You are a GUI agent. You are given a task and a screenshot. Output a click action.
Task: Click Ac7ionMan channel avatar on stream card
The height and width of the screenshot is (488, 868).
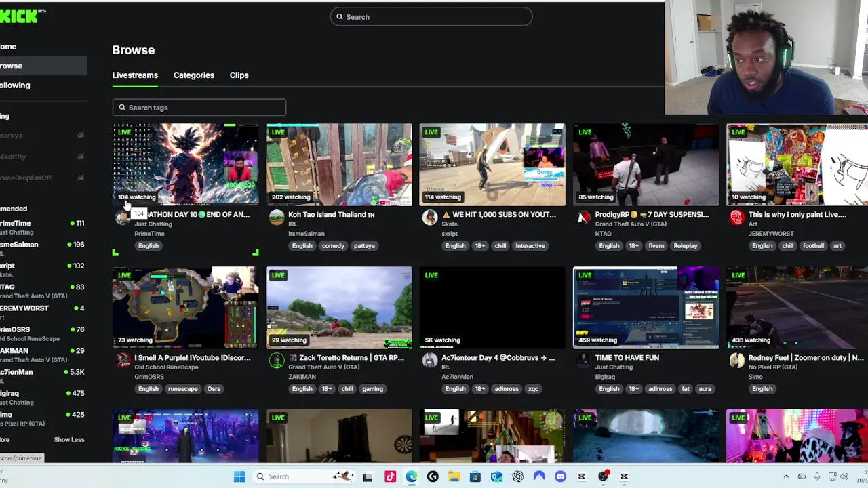point(429,360)
